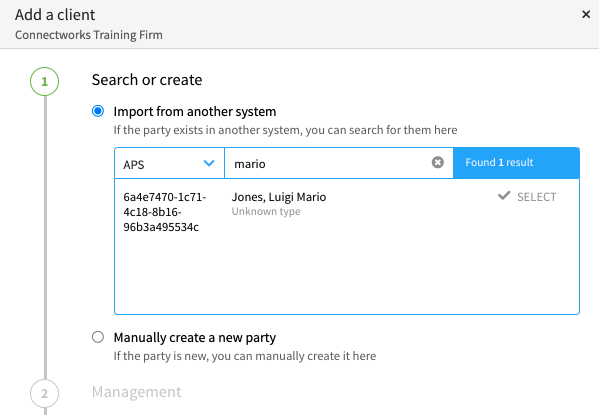Viewport: 599px width, 415px height.
Task: Click the Import from another system label
Action: tap(195, 112)
